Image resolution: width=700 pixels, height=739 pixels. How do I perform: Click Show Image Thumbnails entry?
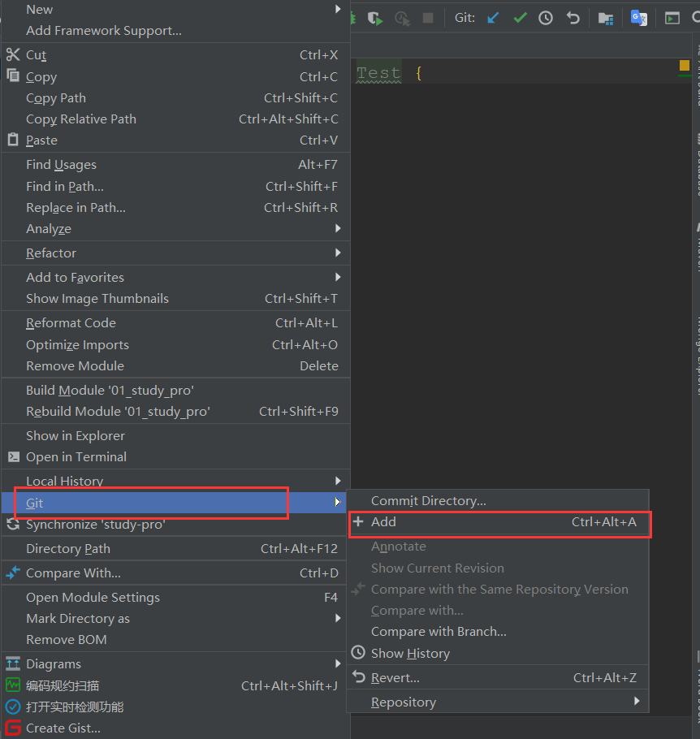(176, 299)
